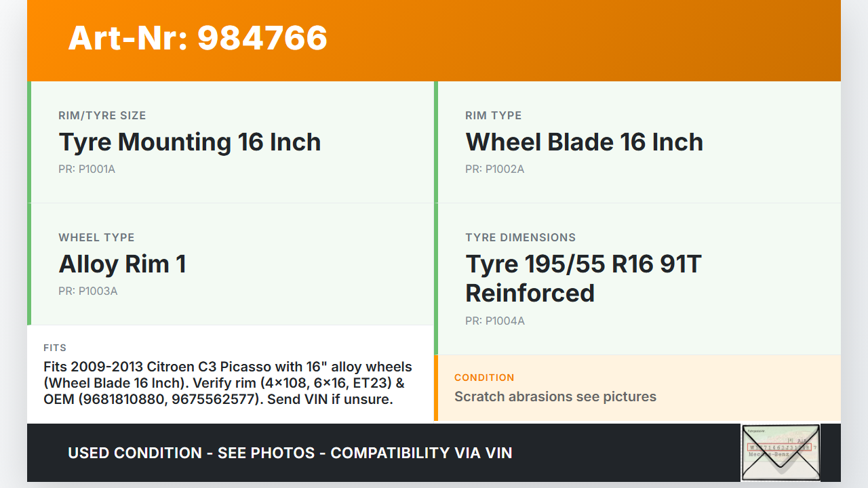Image resolution: width=868 pixels, height=488 pixels.
Task: Click the Tyre 195/55 R16 91T Reinforced text
Action: (583, 279)
